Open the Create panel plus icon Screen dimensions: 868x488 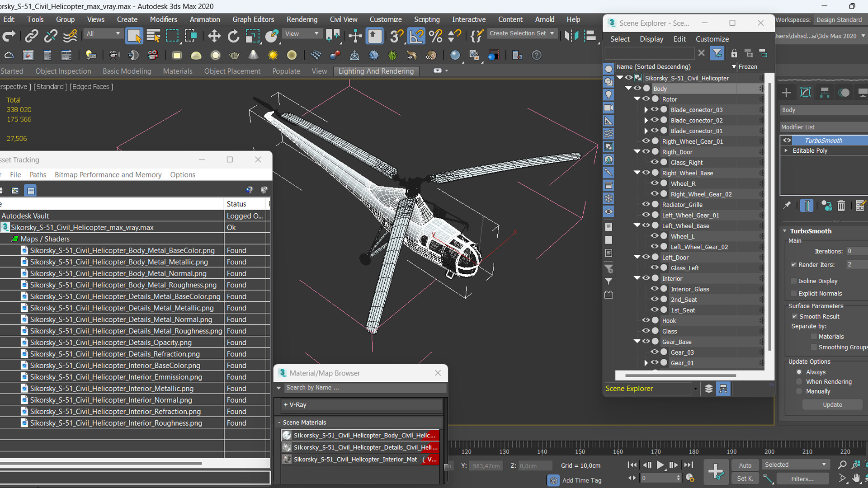click(x=786, y=93)
